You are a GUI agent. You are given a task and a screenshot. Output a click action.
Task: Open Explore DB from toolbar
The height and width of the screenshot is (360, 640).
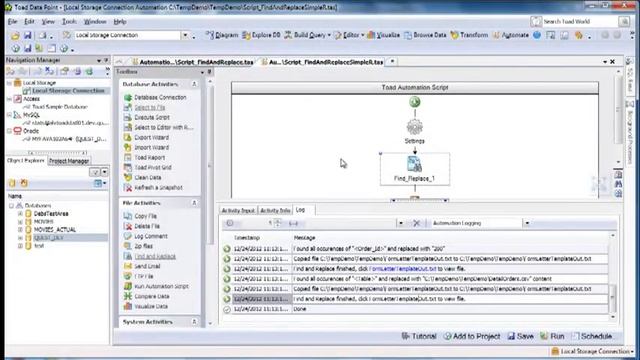(261, 35)
